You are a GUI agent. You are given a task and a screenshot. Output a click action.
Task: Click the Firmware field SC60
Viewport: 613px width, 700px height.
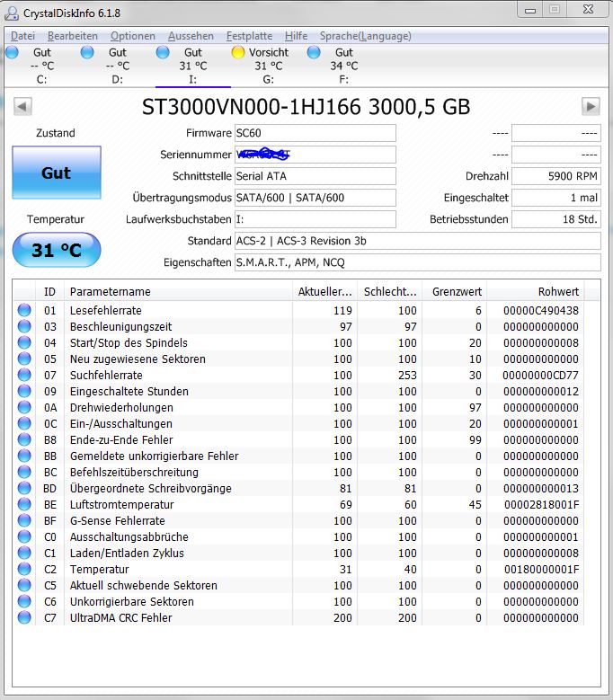pos(315,133)
